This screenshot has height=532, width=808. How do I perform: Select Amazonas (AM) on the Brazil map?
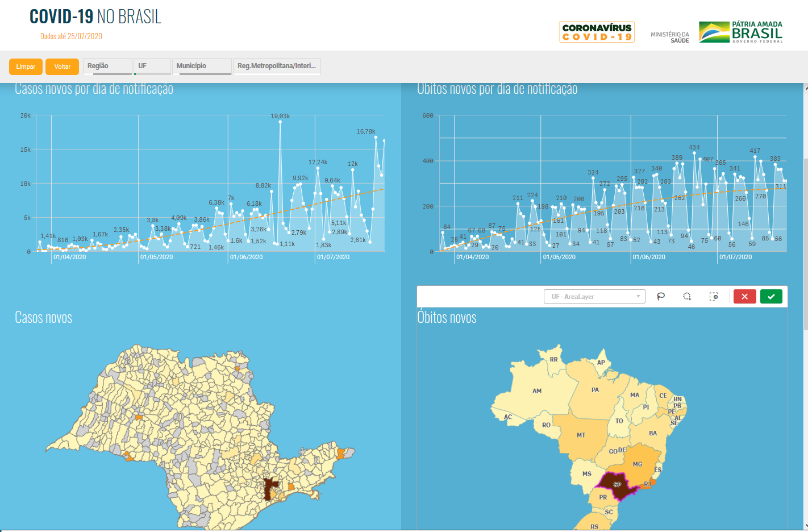(x=537, y=391)
